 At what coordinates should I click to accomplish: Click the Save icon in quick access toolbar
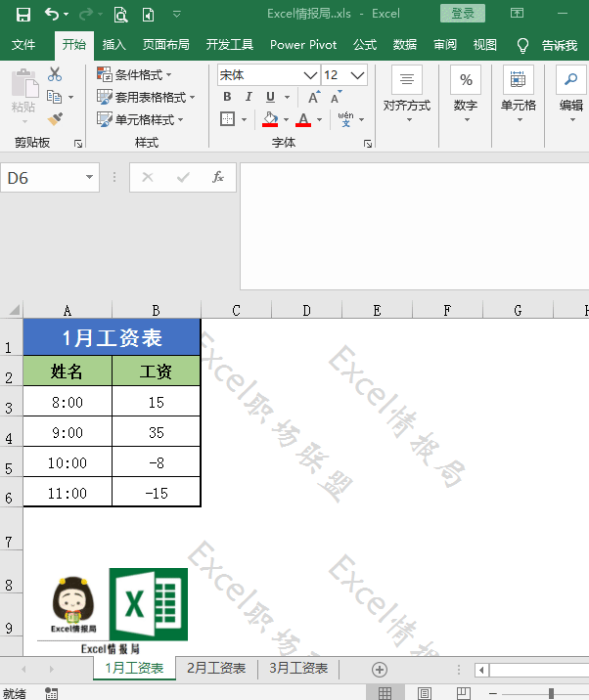coord(23,15)
